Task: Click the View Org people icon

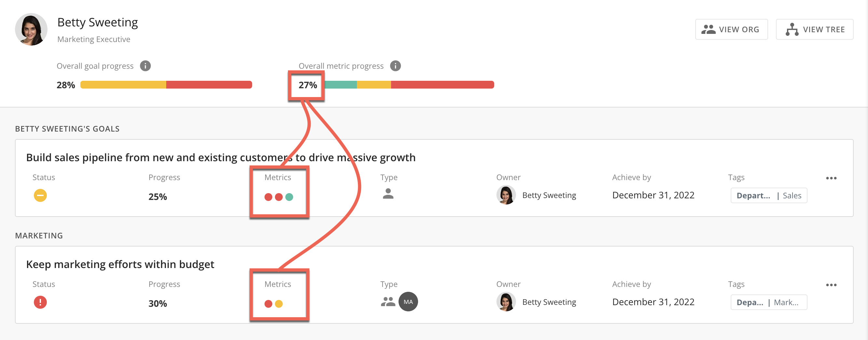Action: tap(709, 29)
